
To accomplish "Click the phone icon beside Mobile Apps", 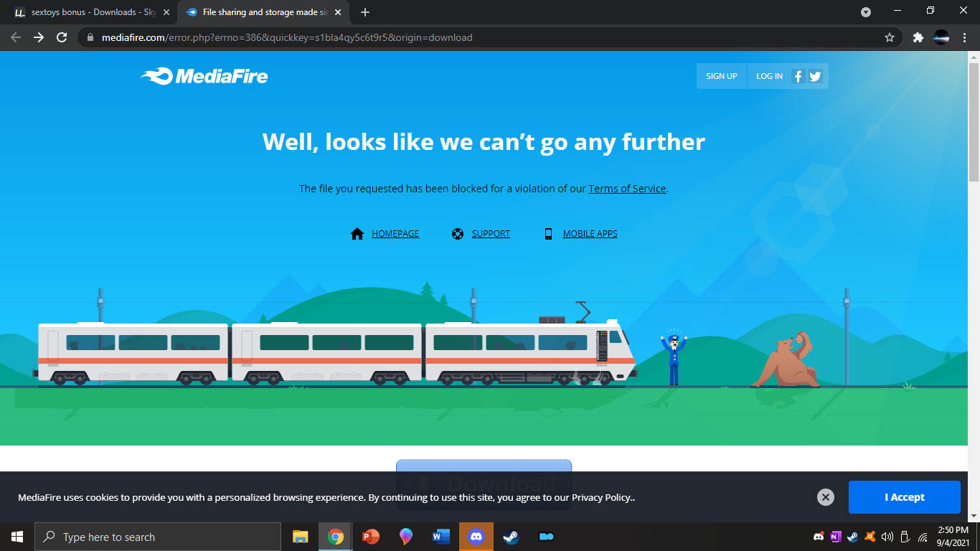I will point(549,234).
